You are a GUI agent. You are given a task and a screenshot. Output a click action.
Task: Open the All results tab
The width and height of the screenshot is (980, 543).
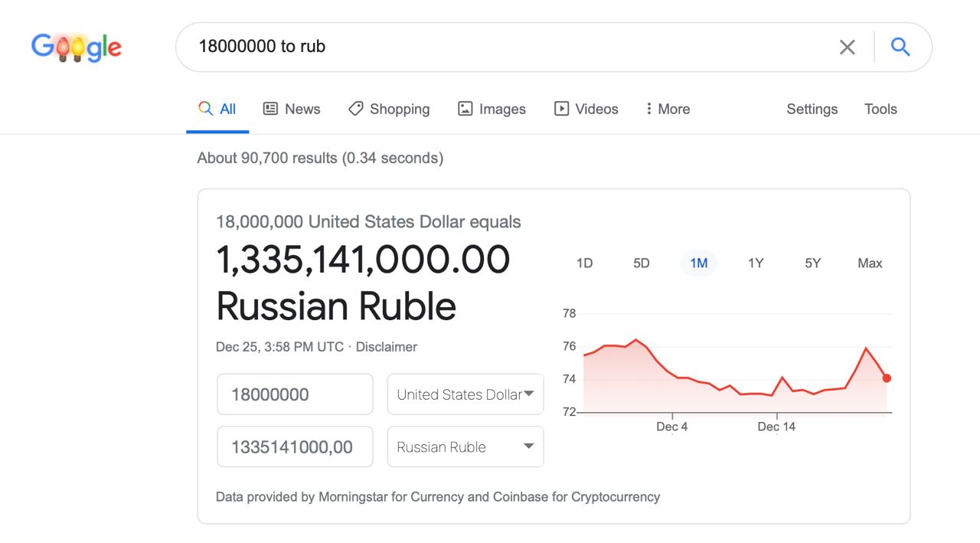coord(217,109)
